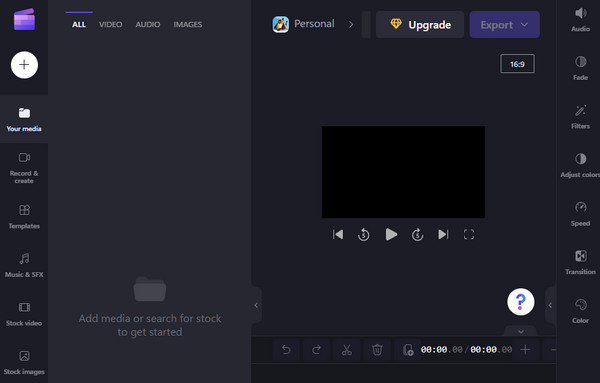Switch to the ALL media tab
Image resolution: width=600 pixels, height=383 pixels.
click(x=79, y=24)
